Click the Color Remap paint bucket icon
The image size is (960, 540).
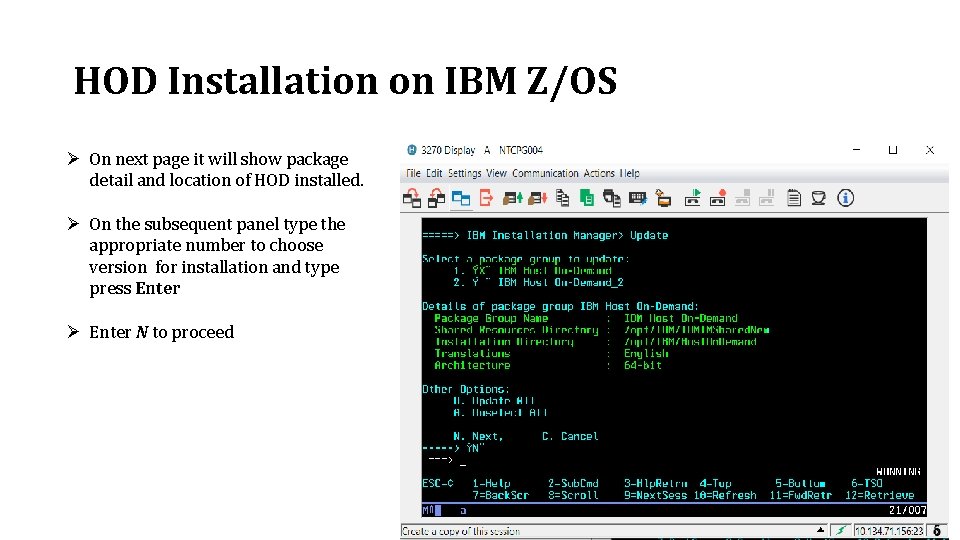pos(663,198)
